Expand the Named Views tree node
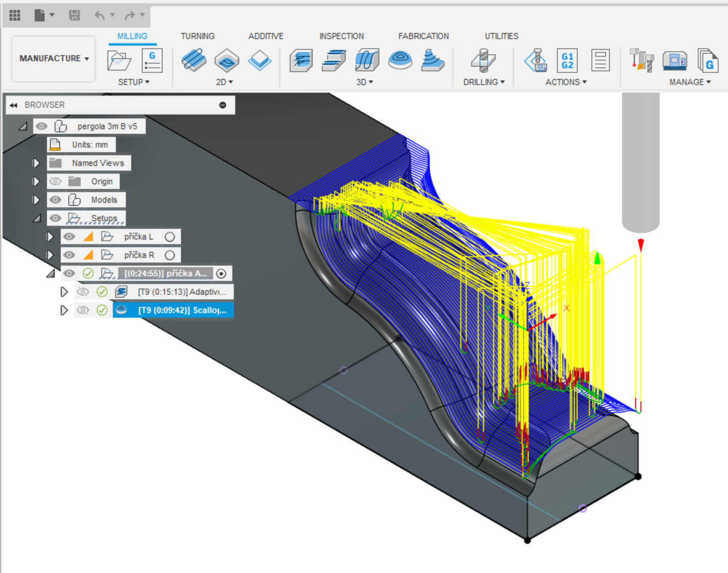The width and height of the screenshot is (728, 573). coord(36,163)
